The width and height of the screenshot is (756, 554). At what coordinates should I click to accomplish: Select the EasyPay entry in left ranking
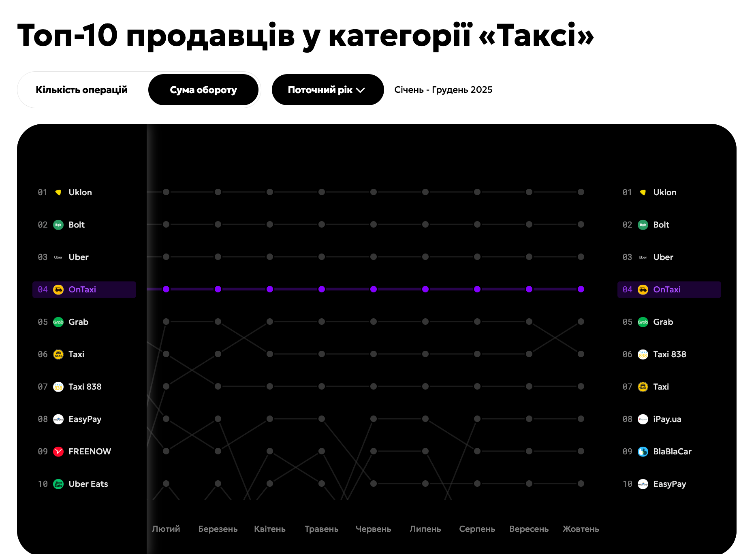pyautogui.click(x=85, y=419)
